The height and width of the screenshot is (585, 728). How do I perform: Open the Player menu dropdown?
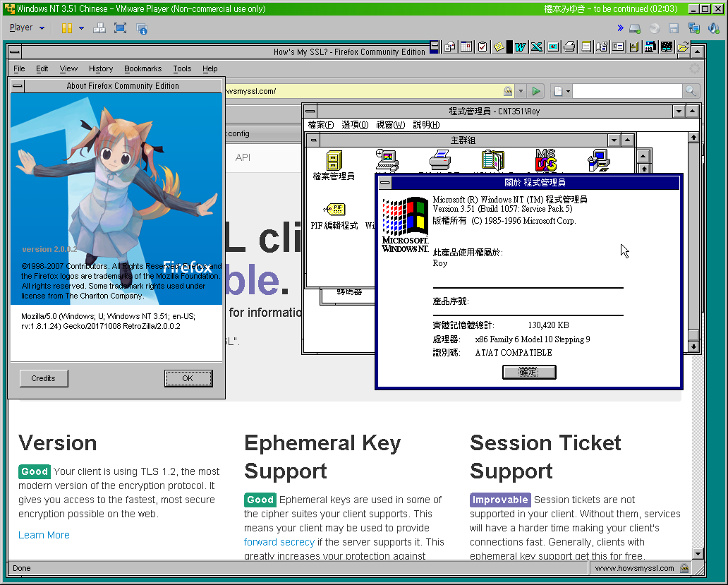[27, 28]
